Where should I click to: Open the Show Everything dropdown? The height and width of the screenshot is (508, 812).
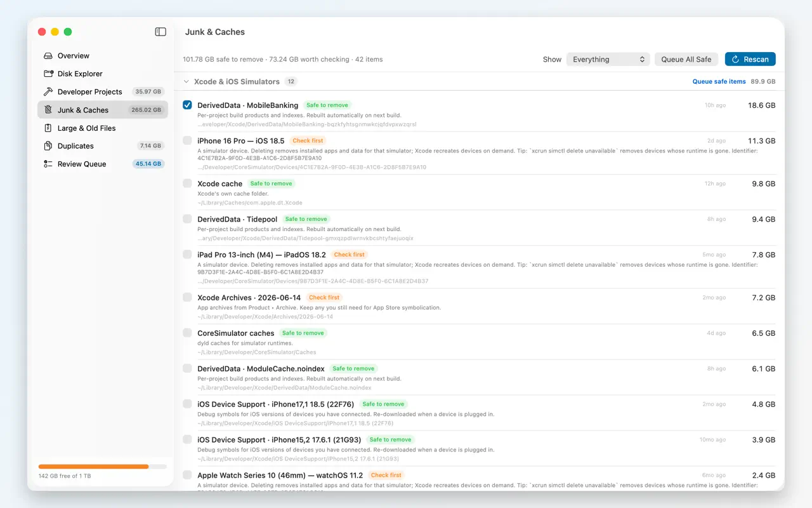[x=608, y=59]
